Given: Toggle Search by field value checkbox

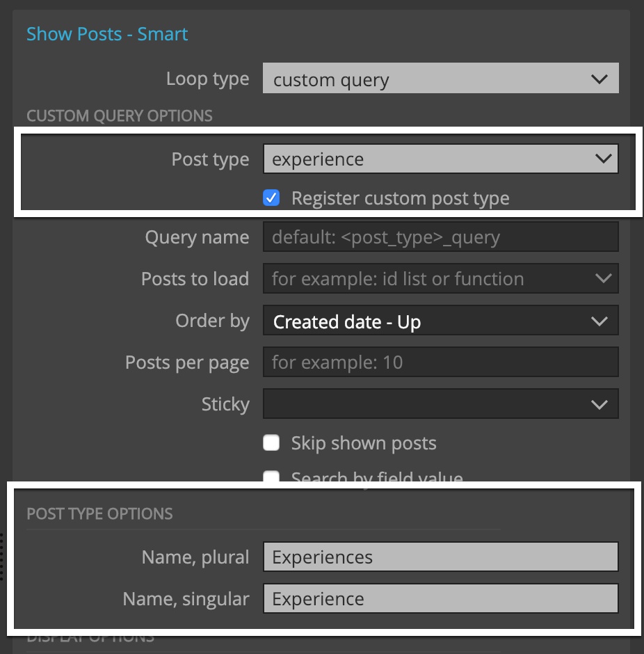Looking at the screenshot, I should pos(271,477).
